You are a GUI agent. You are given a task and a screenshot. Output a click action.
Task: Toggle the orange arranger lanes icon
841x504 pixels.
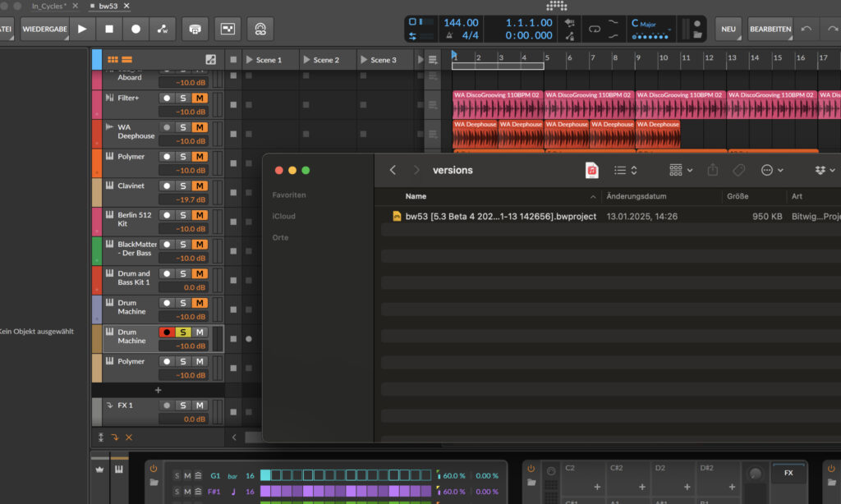127,60
